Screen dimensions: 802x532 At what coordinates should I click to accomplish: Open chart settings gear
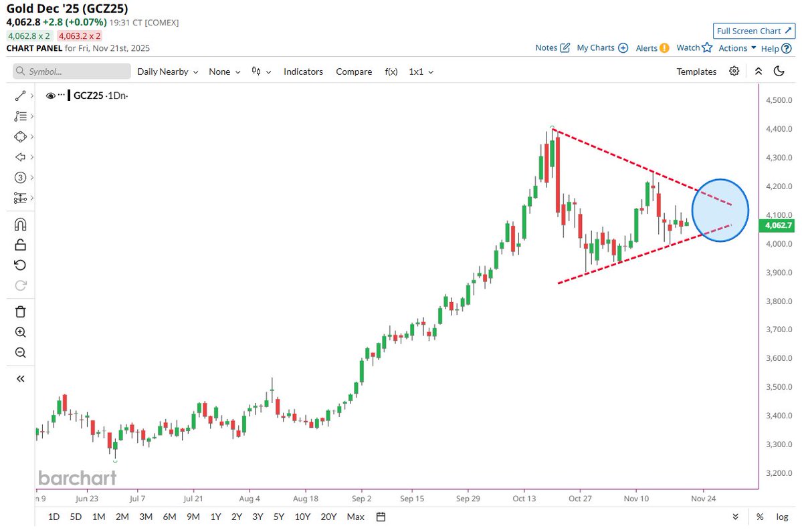[x=734, y=71]
